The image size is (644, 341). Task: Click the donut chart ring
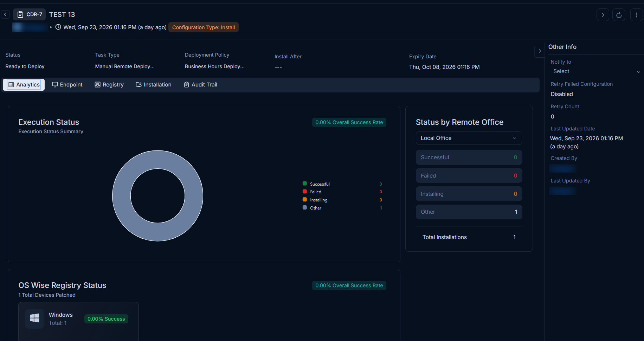click(x=121, y=196)
